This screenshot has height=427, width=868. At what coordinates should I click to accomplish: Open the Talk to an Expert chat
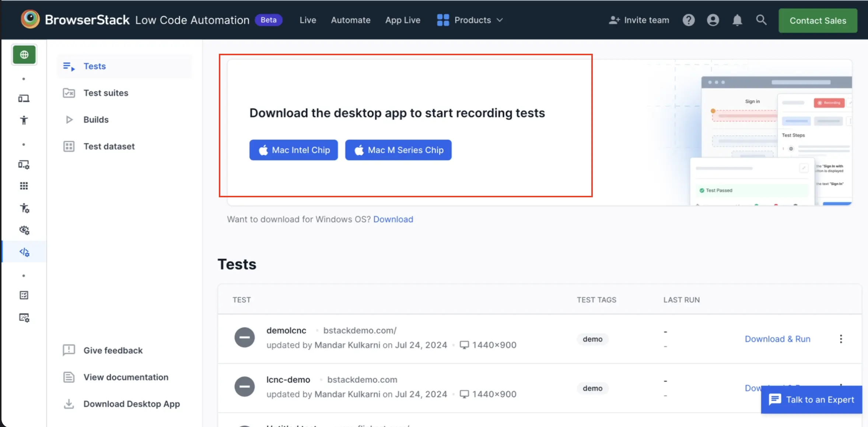tap(811, 400)
